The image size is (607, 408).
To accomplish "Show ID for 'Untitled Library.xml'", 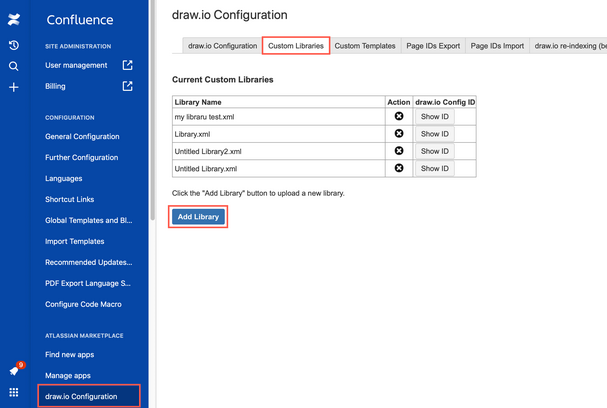I will coord(435,168).
